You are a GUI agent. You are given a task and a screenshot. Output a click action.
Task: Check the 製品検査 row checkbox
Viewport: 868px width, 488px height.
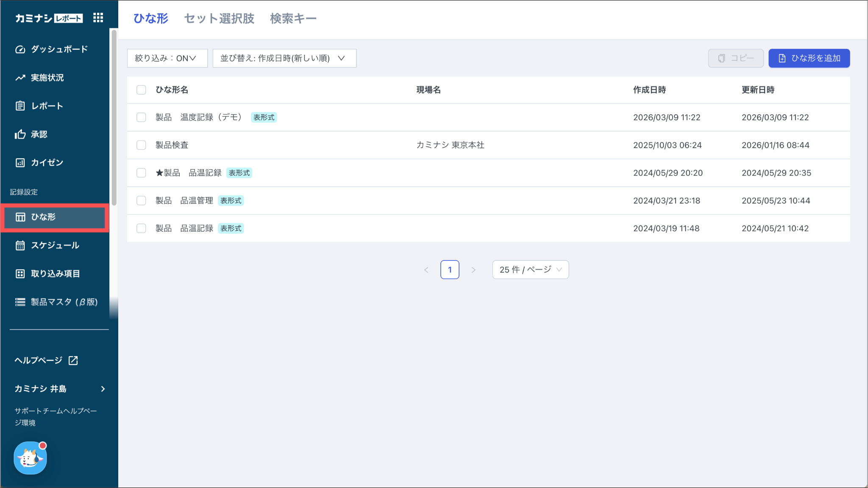(x=141, y=145)
